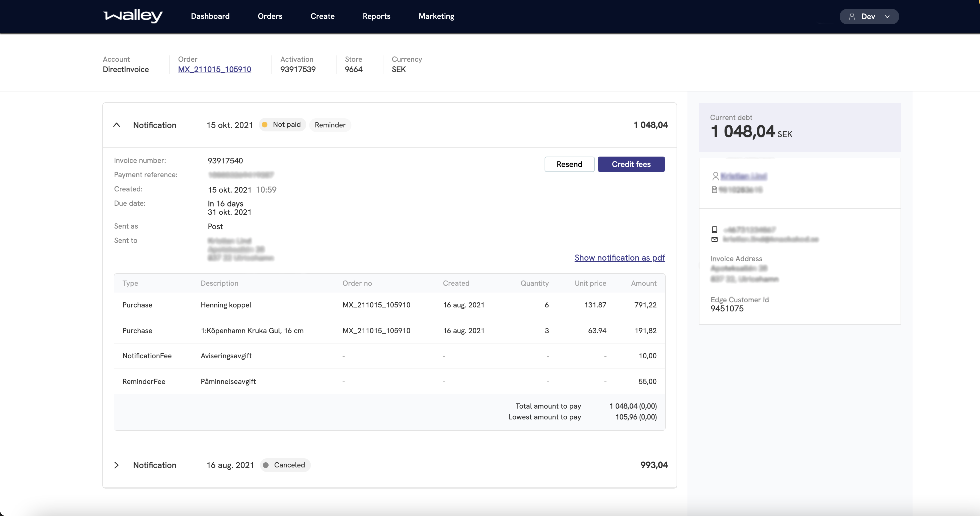Click the Order no column header
This screenshot has height=516, width=980.
pyautogui.click(x=357, y=283)
